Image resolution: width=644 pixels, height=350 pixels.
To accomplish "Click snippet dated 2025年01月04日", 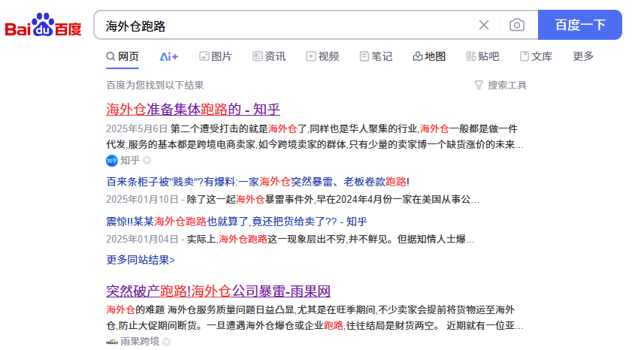I will tap(290, 239).
